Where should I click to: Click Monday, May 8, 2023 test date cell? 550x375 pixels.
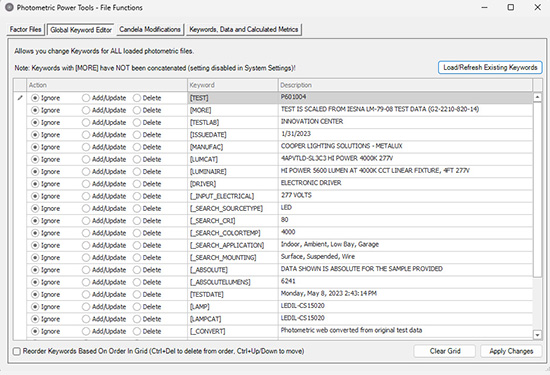click(x=405, y=295)
